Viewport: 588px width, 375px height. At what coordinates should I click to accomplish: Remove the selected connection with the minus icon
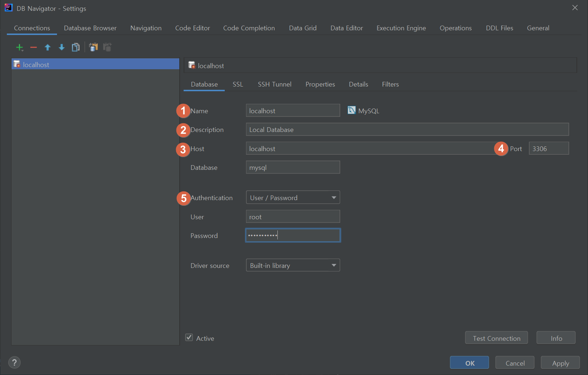point(34,47)
